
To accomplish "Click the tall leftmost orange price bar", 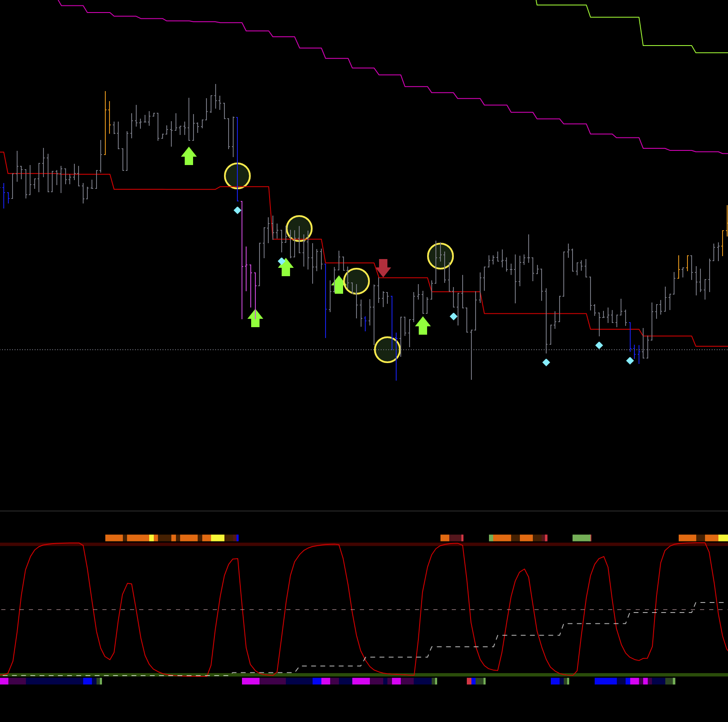I will click(105, 123).
